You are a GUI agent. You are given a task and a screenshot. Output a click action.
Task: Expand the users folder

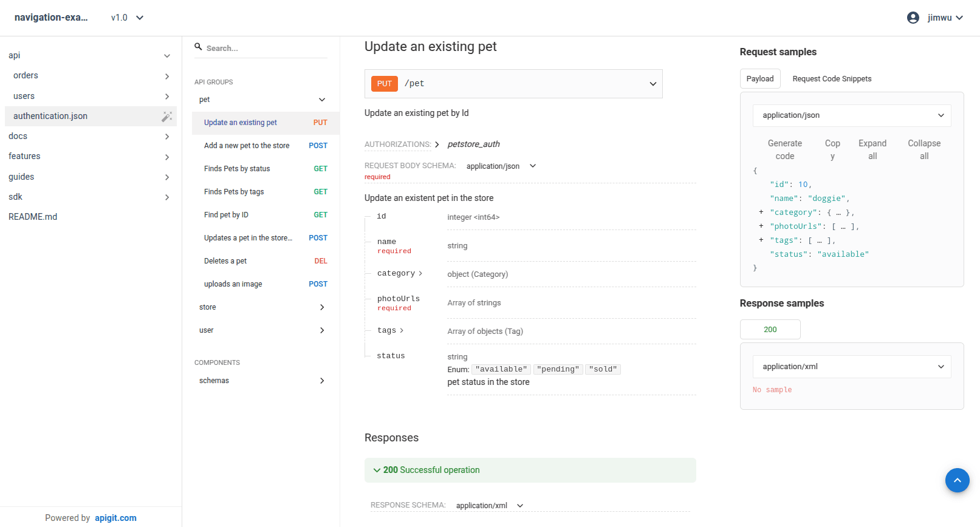(167, 97)
